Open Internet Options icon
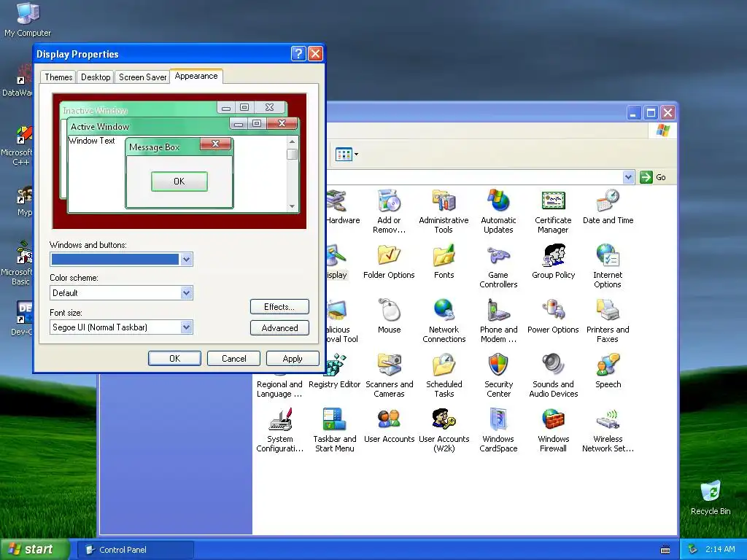This screenshot has height=560, width=747. pos(608,266)
